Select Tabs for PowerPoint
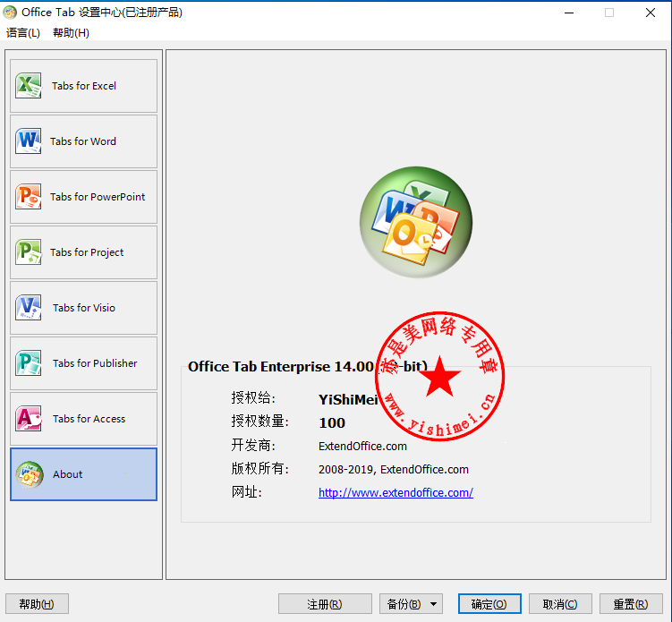This screenshot has height=622, width=672. [x=83, y=197]
